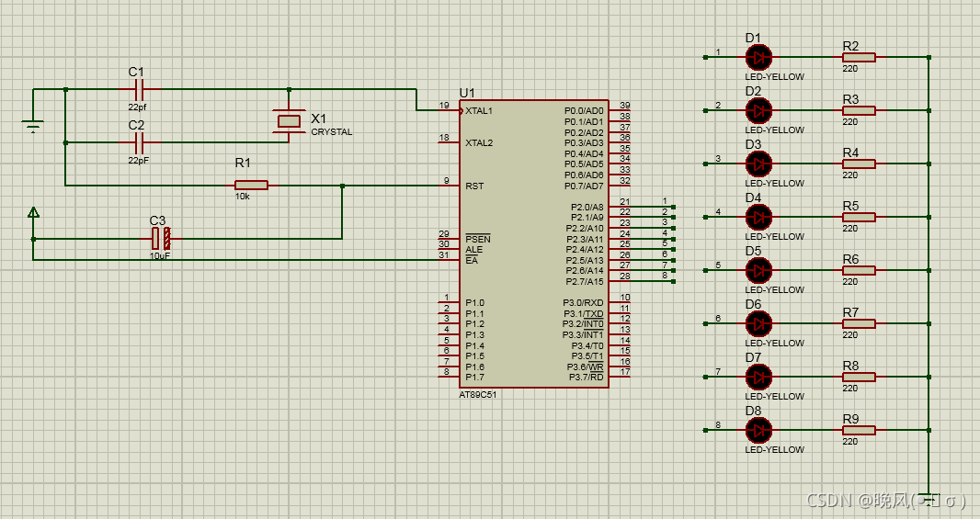Click the D1 yellow LED symbol
980x519 pixels.
coord(758,58)
